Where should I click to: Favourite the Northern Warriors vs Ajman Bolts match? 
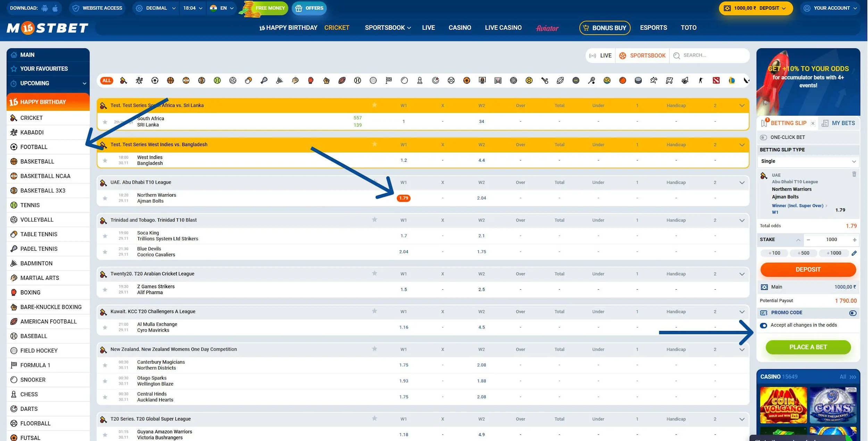(105, 198)
